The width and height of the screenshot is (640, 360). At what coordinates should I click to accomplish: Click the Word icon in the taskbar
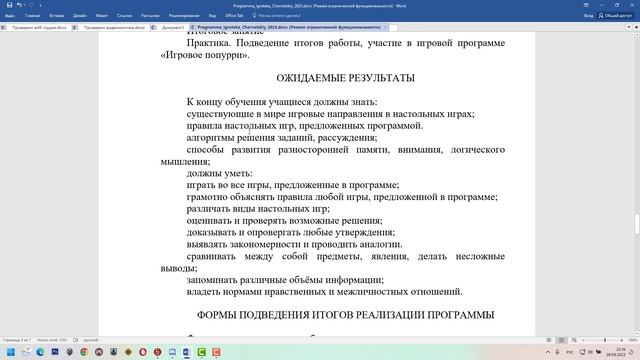pyautogui.click(x=187, y=352)
